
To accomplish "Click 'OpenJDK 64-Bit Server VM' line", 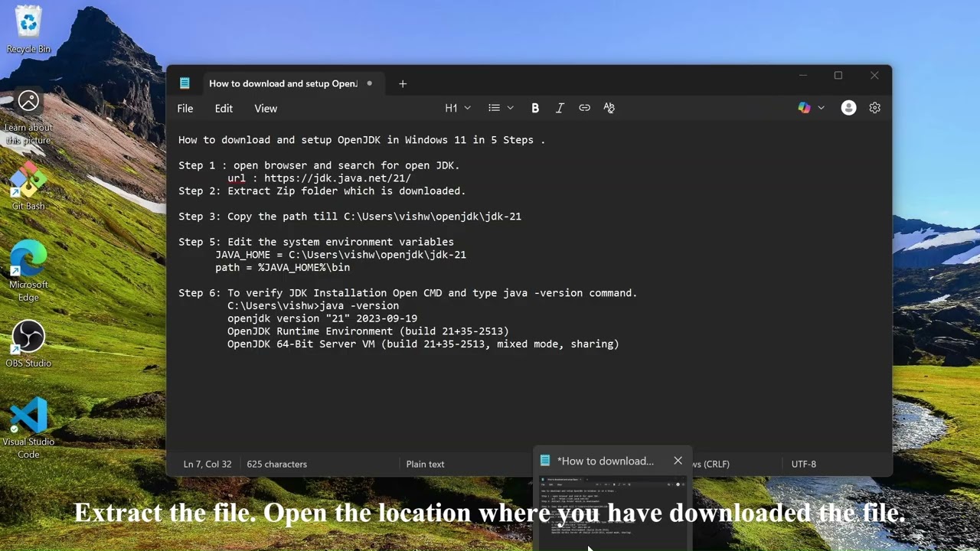I will [423, 344].
